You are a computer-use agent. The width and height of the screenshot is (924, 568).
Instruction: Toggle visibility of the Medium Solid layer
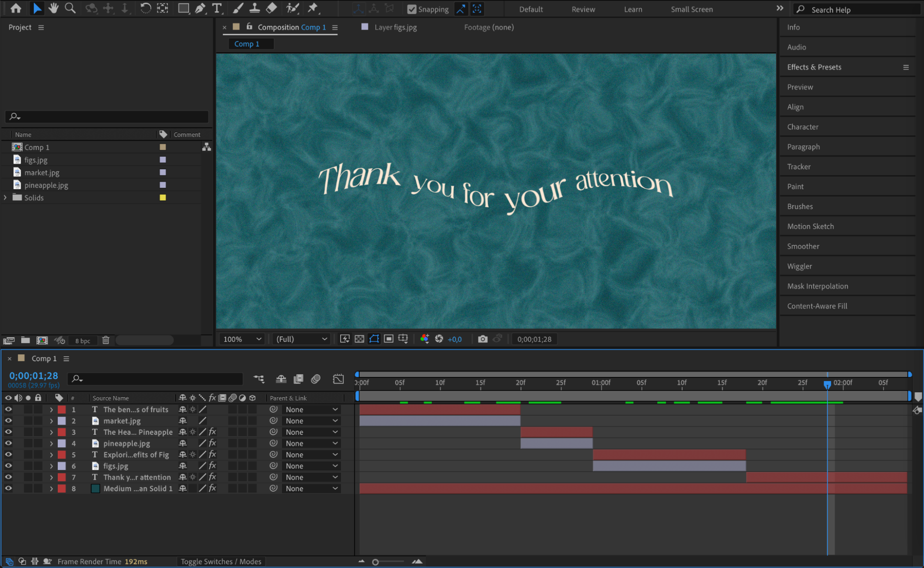tap(8, 488)
